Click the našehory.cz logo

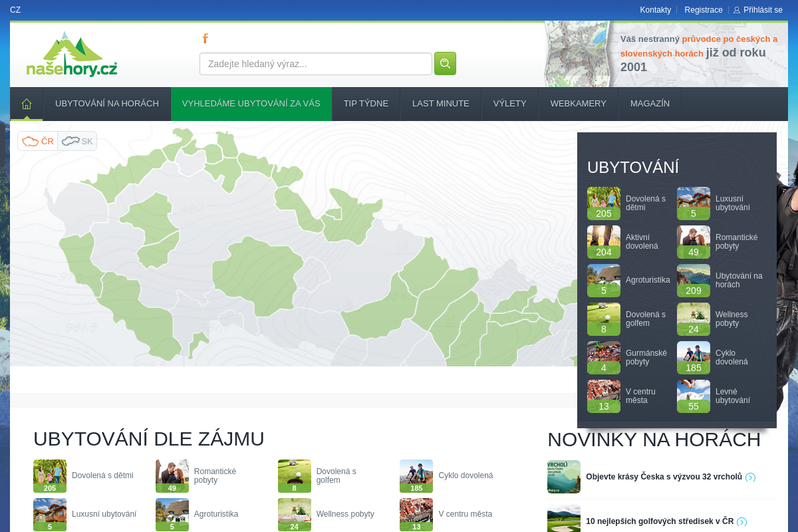pyautogui.click(x=72, y=55)
